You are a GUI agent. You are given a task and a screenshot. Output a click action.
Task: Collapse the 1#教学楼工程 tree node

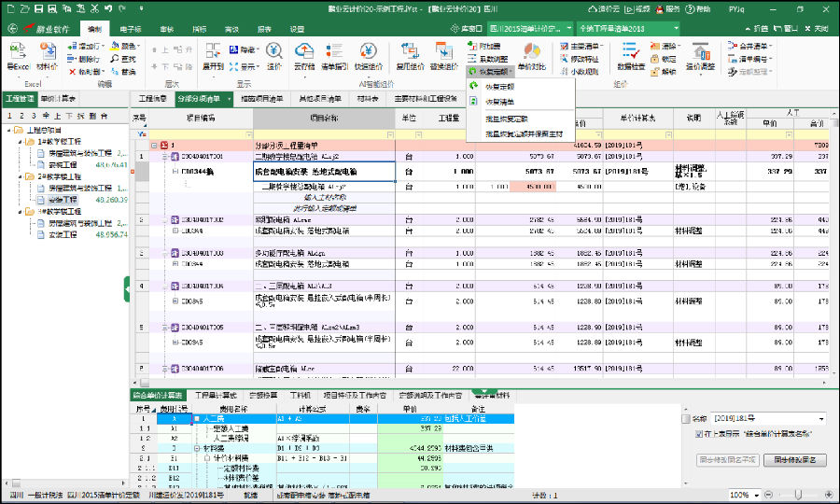point(21,141)
